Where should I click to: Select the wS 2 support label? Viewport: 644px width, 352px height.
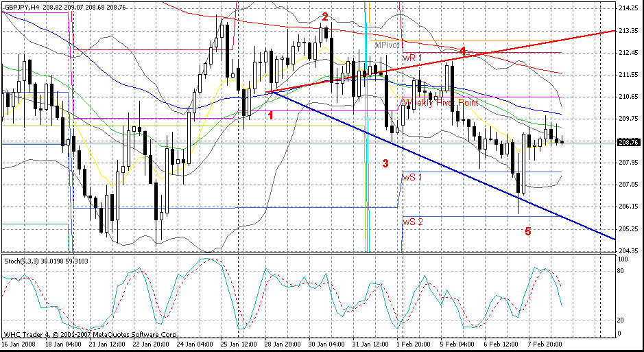point(414,222)
